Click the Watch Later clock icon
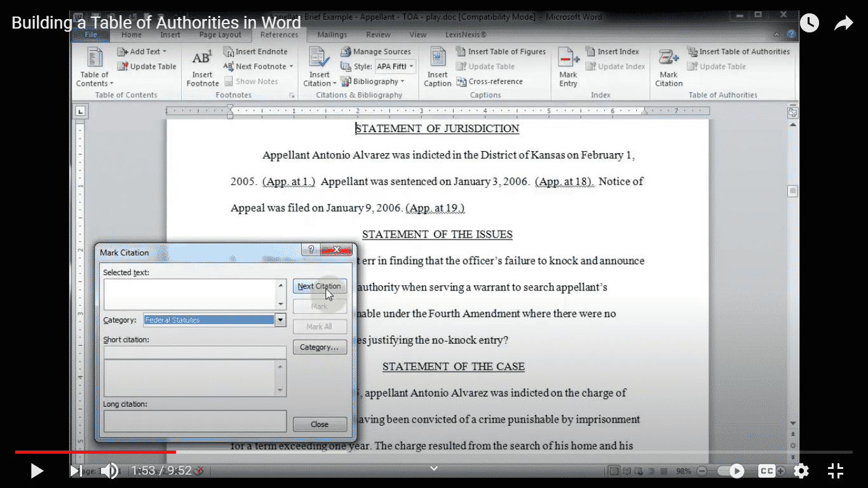 tap(809, 24)
